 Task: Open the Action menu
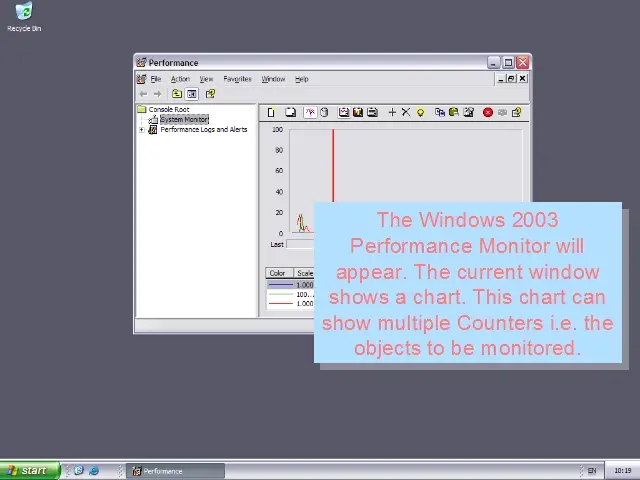pos(180,79)
